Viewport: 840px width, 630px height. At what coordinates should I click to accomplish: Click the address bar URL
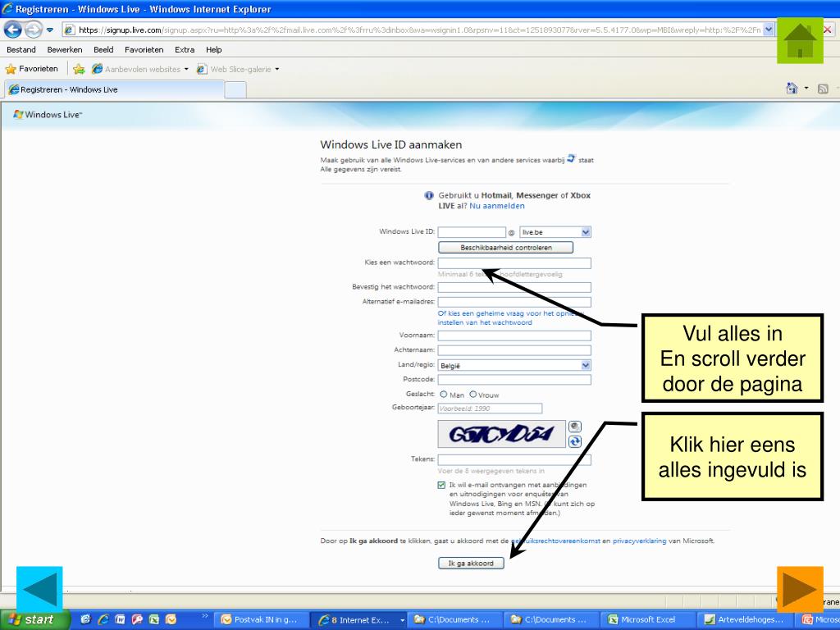pyautogui.click(x=419, y=30)
